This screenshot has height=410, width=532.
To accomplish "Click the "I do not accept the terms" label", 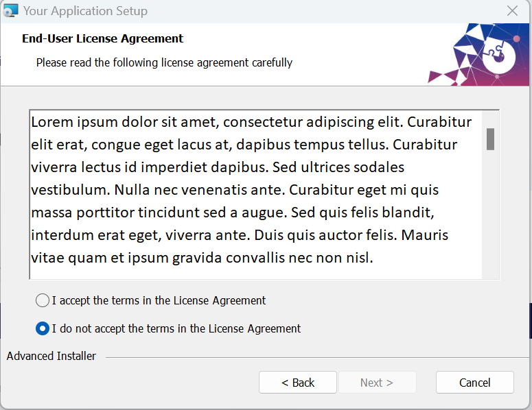I will (176, 328).
